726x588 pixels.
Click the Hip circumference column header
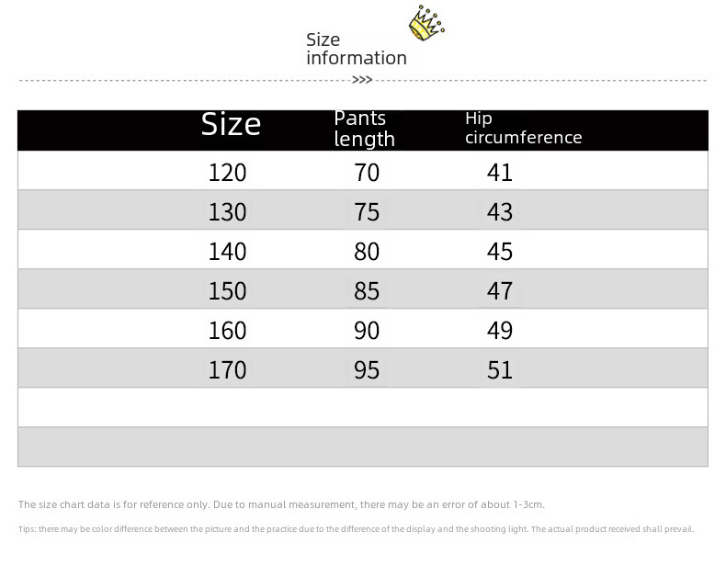[x=523, y=129]
